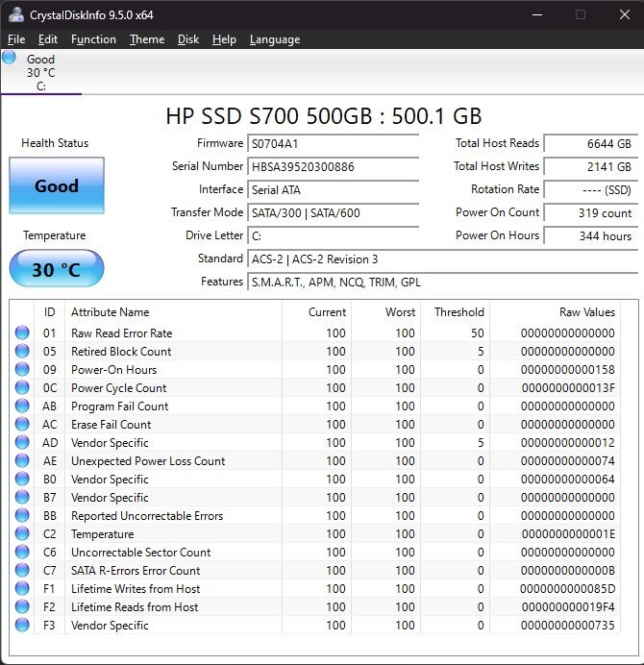The height and width of the screenshot is (665, 644).
Task: Open the Disk menu
Action: click(x=188, y=39)
